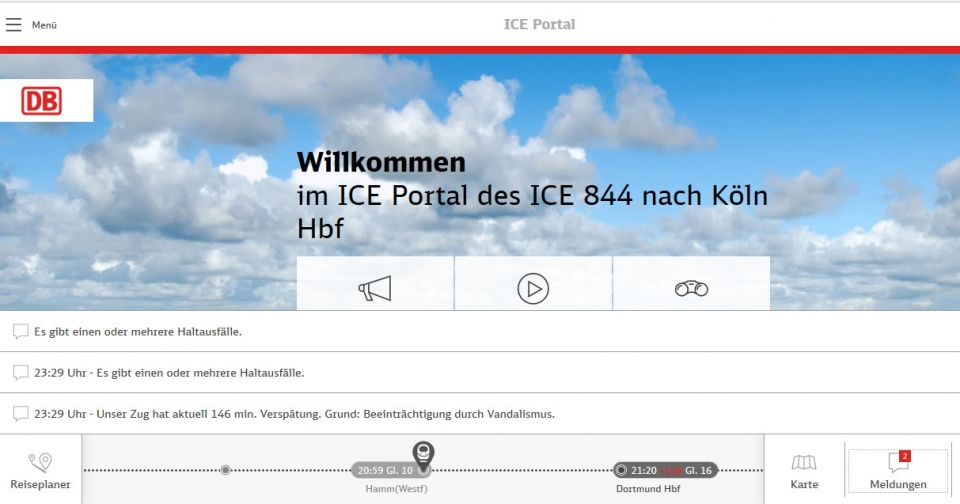Viewport: 960px width, 504px height.
Task: Click the Hamm(Westf) station label
Action: (x=396, y=489)
